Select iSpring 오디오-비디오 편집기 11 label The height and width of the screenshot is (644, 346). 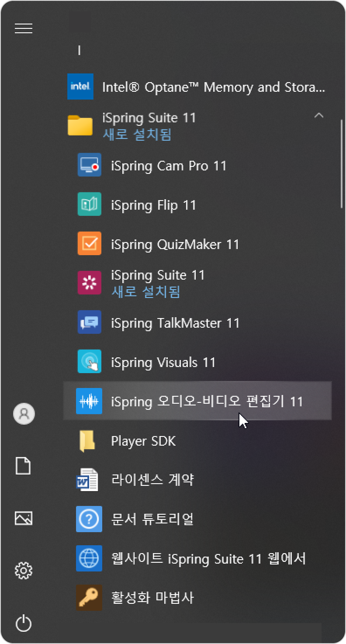point(207,402)
